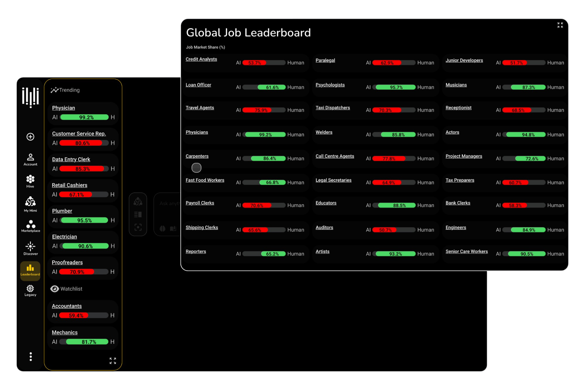
Task: Open the Credit Analysts job link
Action: 201,59
